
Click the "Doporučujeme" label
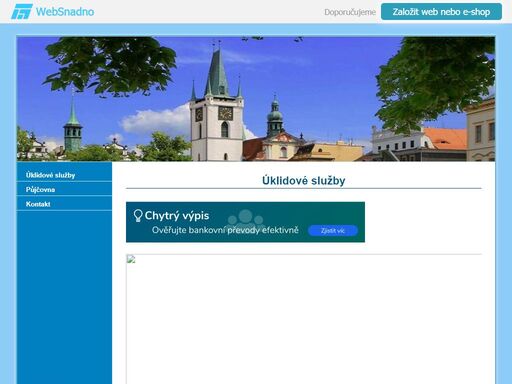coord(350,12)
